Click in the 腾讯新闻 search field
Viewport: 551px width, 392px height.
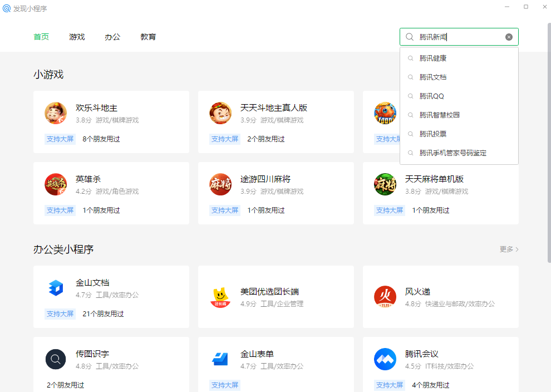(459, 37)
